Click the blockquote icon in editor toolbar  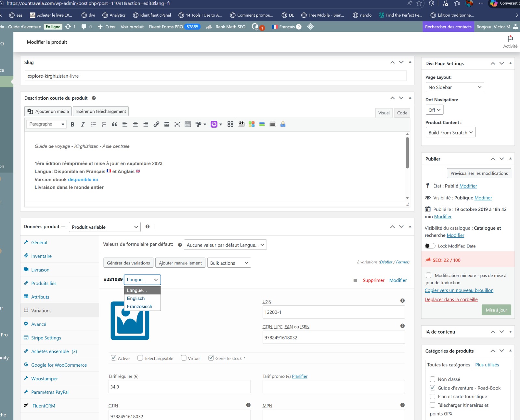point(114,124)
